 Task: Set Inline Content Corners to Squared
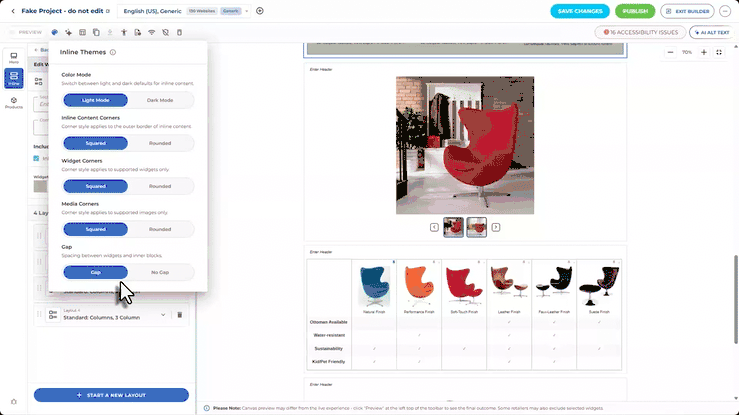95,143
